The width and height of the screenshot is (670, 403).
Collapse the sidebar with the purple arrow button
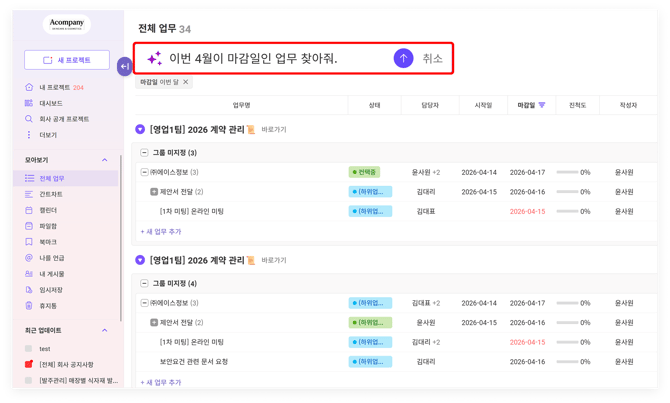[125, 67]
